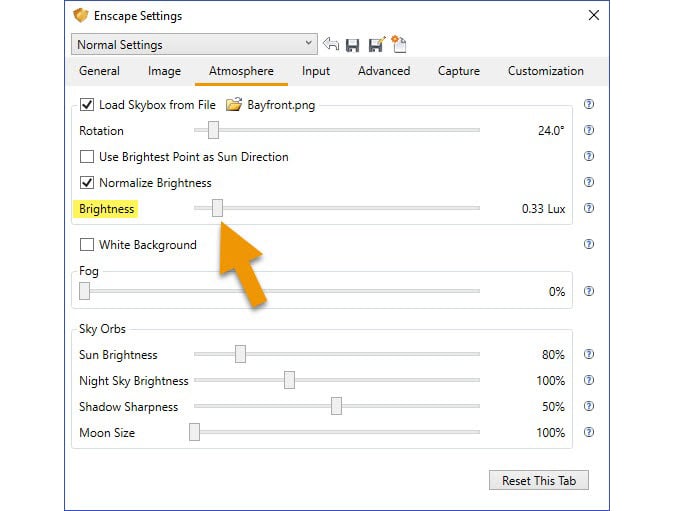Click the Enscape logo in title bar

(81, 16)
